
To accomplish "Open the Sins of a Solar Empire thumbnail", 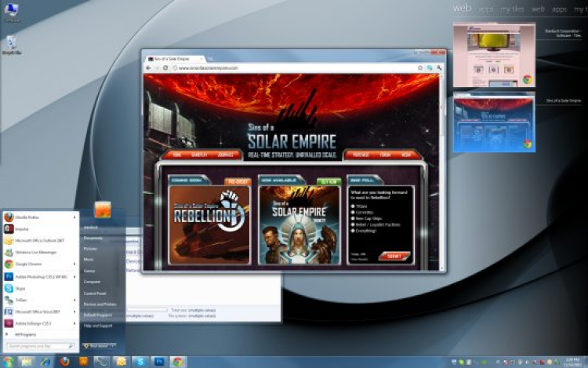I will (x=494, y=122).
